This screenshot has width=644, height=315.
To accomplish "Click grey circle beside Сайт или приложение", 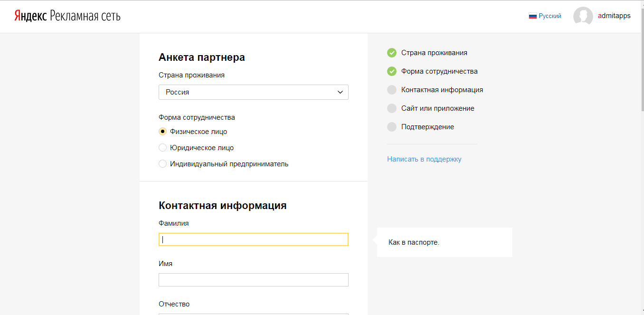I will [x=392, y=108].
